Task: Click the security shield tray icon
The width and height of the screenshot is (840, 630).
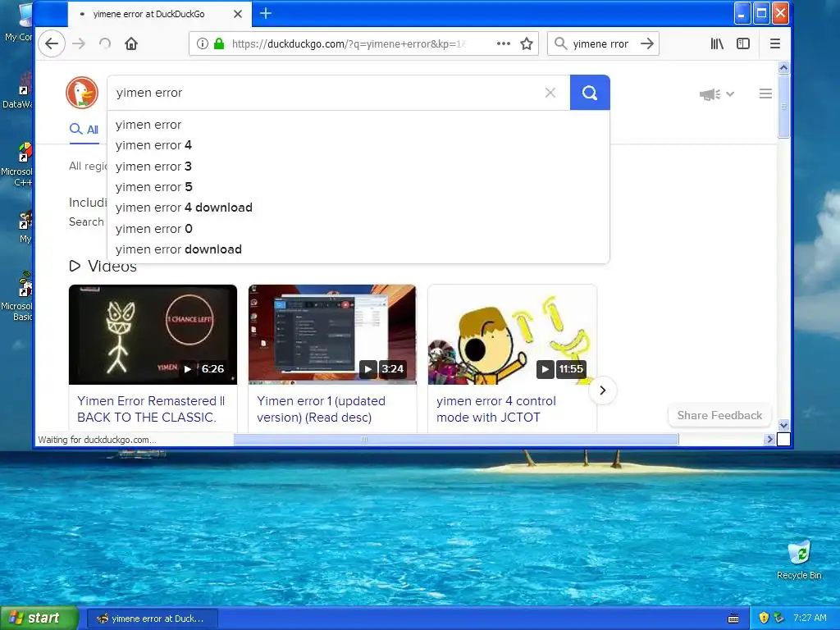Action: [x=764, y=618]
